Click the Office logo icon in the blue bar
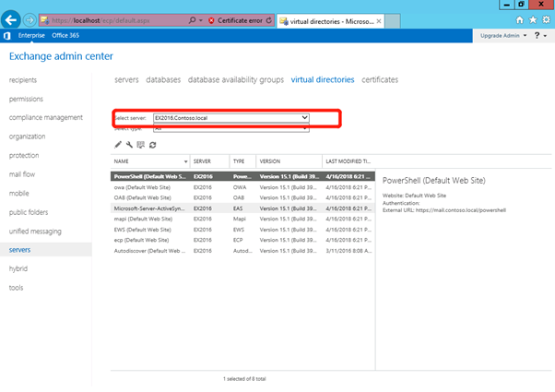Screen dimensions: 555x392 click(6, 35)
